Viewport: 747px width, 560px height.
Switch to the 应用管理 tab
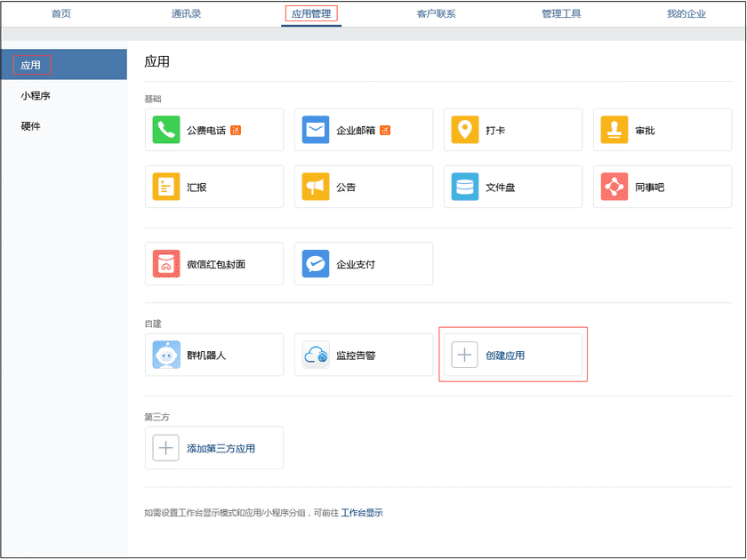coord(311,13)
